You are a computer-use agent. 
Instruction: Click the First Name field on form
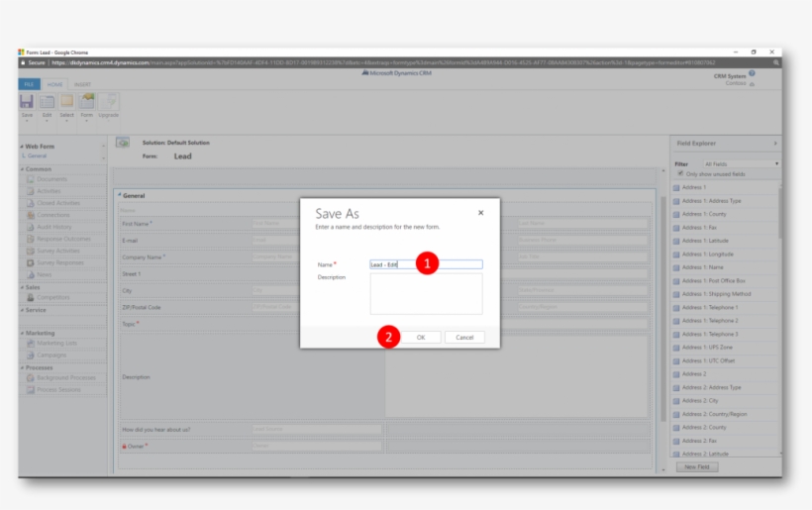(x=274, y=223)
